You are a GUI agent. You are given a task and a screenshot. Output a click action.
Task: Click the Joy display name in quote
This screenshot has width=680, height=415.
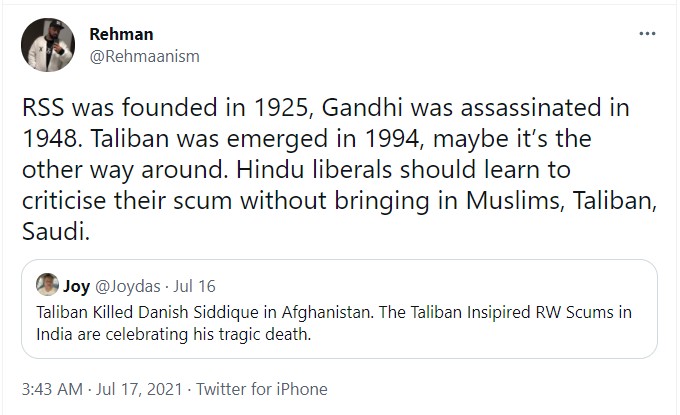76,286
